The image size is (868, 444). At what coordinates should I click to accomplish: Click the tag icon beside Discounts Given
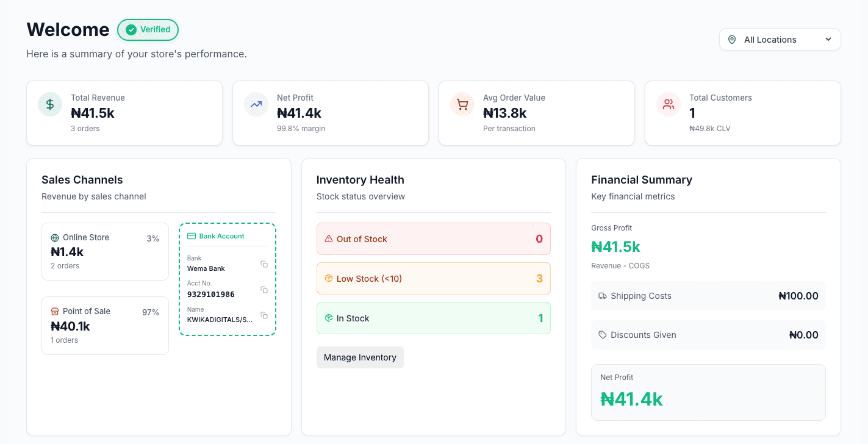(603, 335)
